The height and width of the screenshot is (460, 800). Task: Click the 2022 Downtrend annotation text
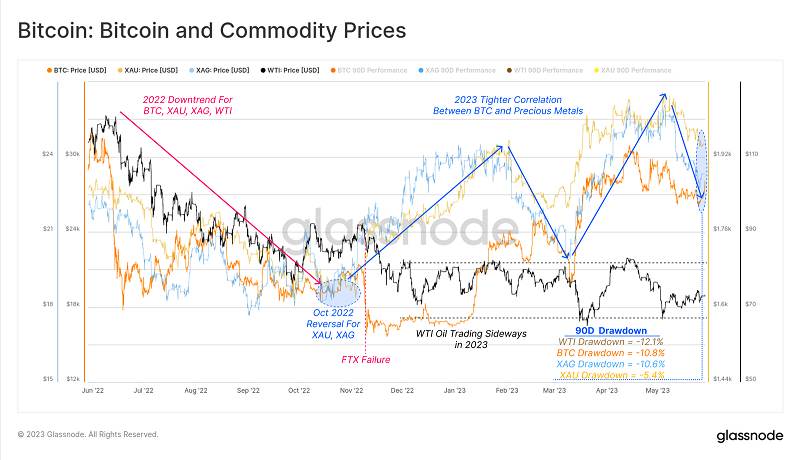point(188,105)
